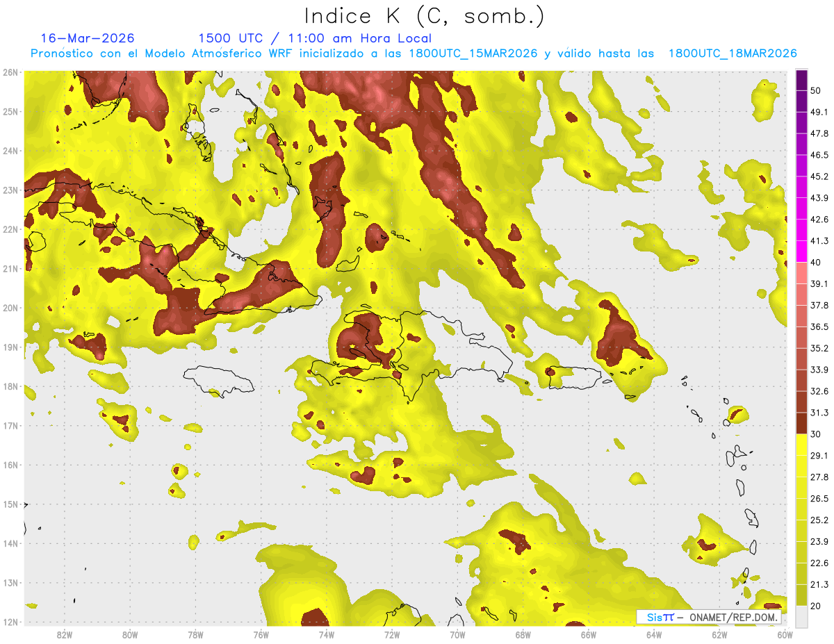Select the date label "16-Mar-2026"

click(x=88, y=38)
